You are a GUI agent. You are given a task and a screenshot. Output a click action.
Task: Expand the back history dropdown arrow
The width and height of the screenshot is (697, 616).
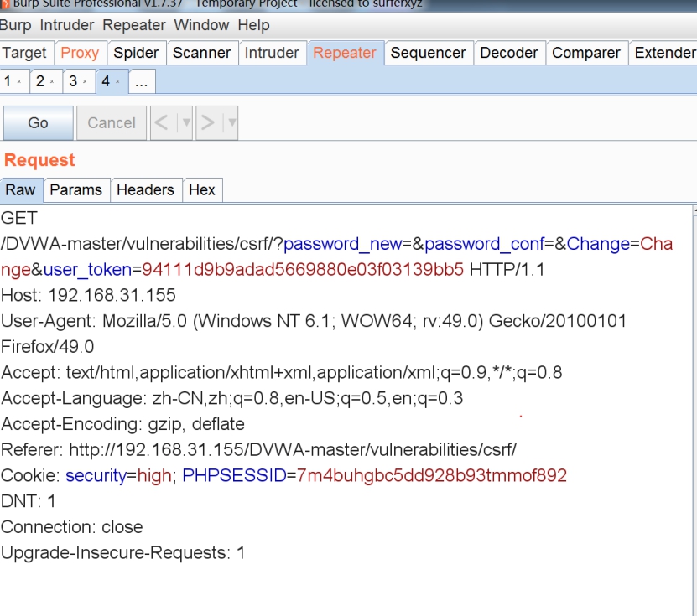click(x=186, y=123)
